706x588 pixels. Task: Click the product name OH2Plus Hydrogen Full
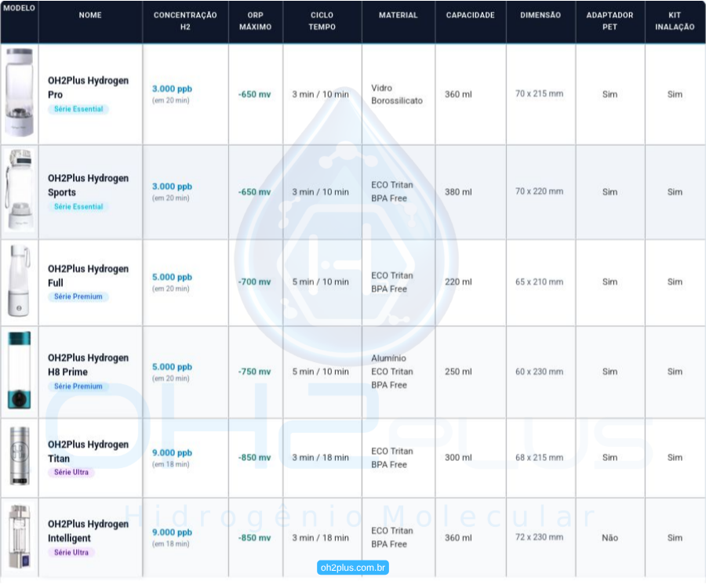point(88,275)
